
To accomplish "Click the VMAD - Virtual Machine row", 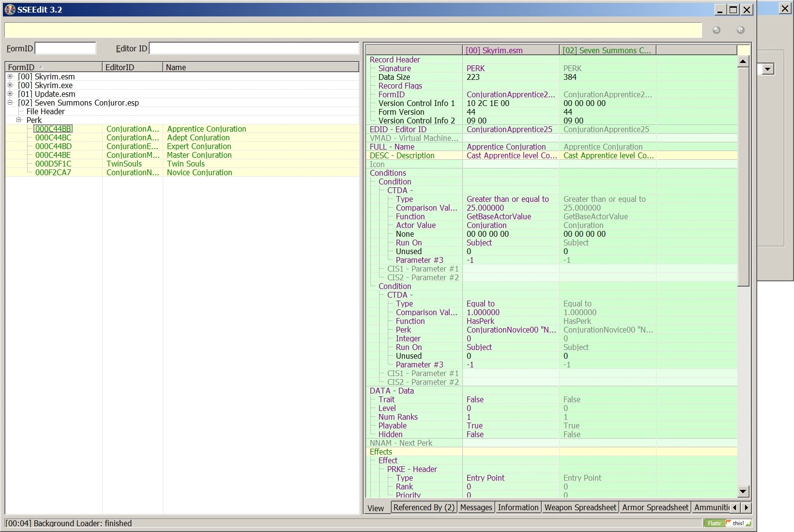I will (551, 138).
